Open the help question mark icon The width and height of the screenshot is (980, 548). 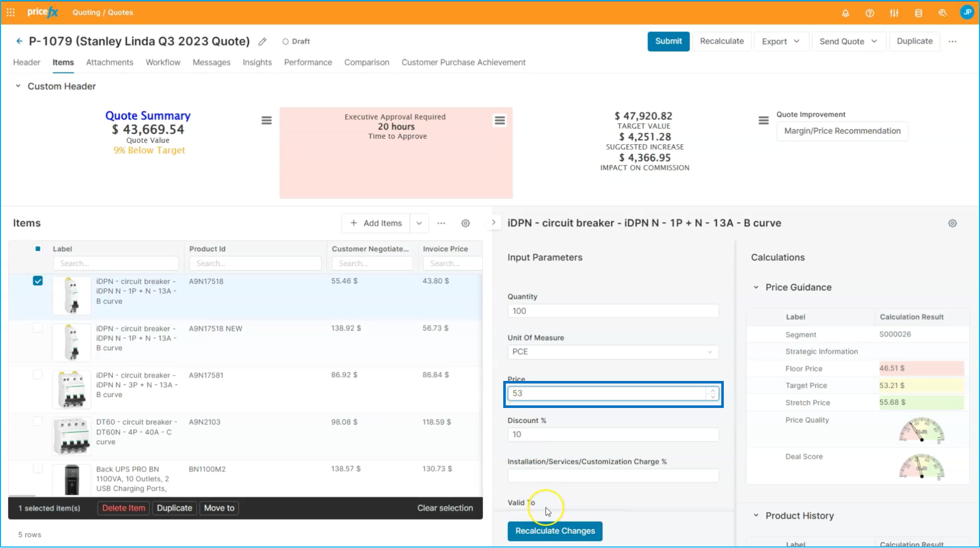(x=869, y=13)
